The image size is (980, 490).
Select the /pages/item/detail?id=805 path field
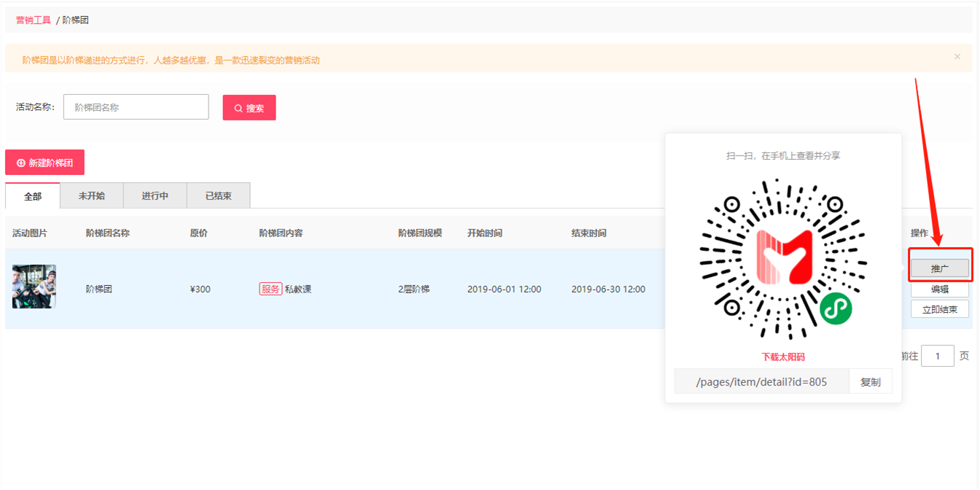(761, 381)
